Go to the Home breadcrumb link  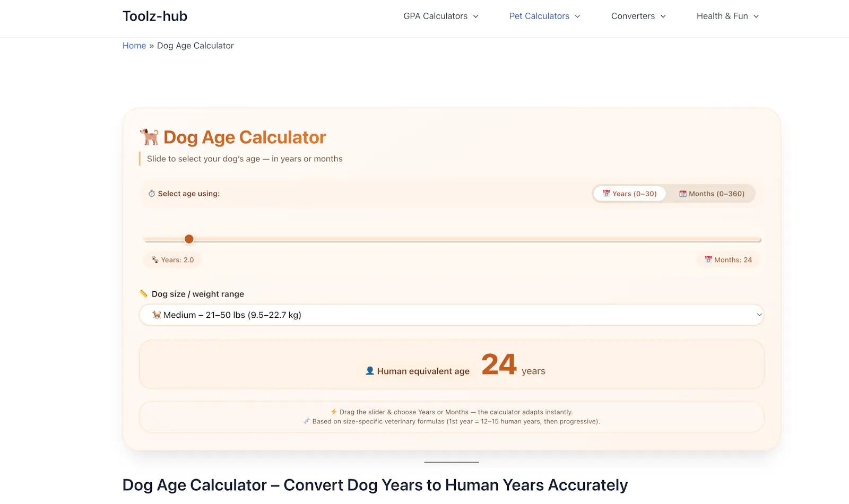[134, 46]
